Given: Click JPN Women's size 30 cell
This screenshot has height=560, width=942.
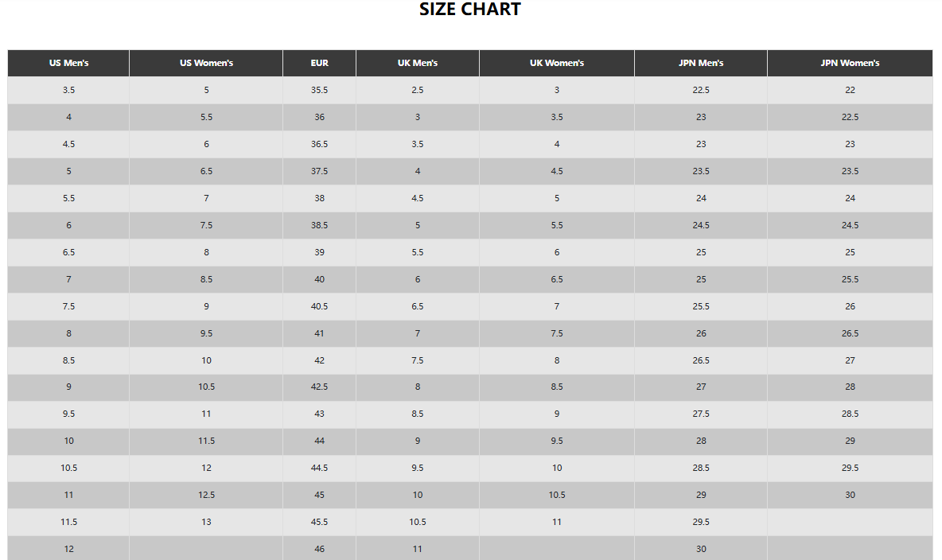Looking at the screenshot, I should [x=850, y=495].
